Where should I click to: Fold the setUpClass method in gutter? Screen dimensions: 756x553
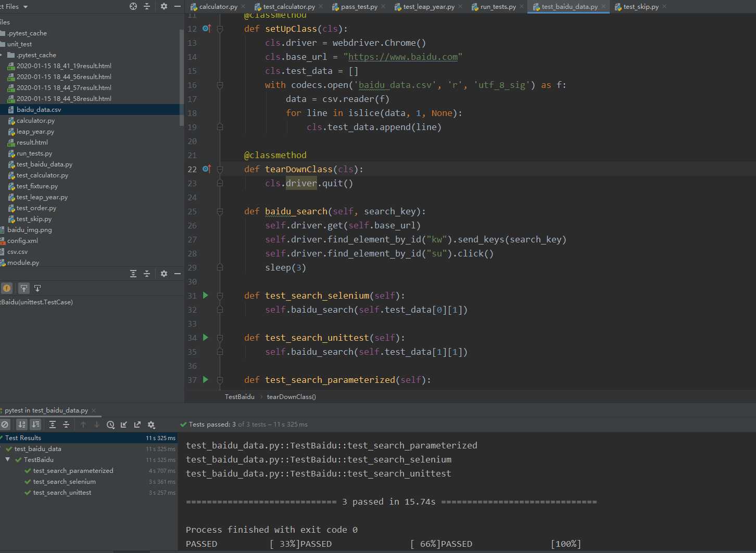[220, 29]
